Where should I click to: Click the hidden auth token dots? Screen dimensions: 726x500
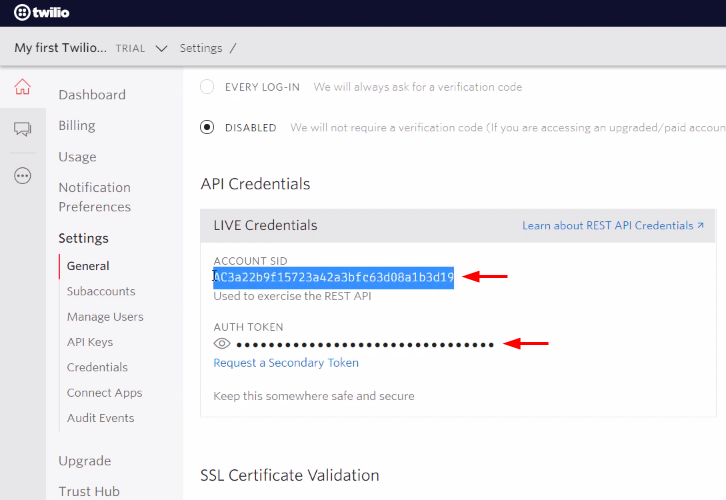tap(365, 344)
